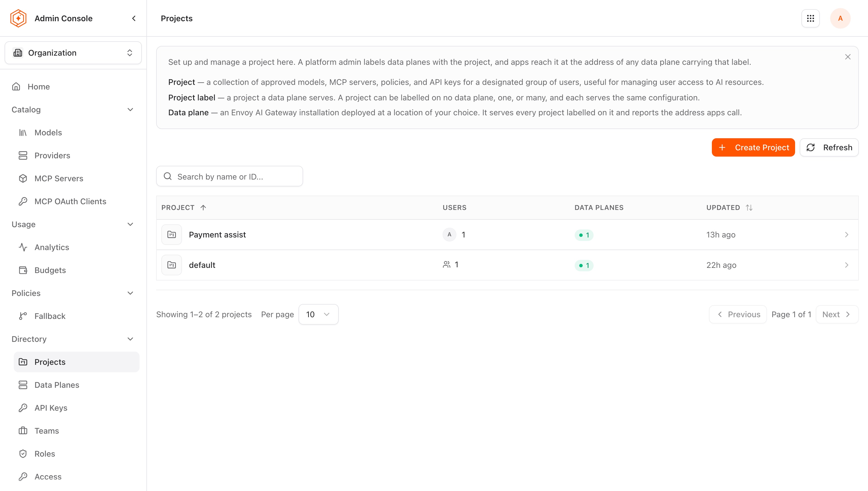Collapse the Usage section
Screen dimensions: 868x491
point(130,224)
